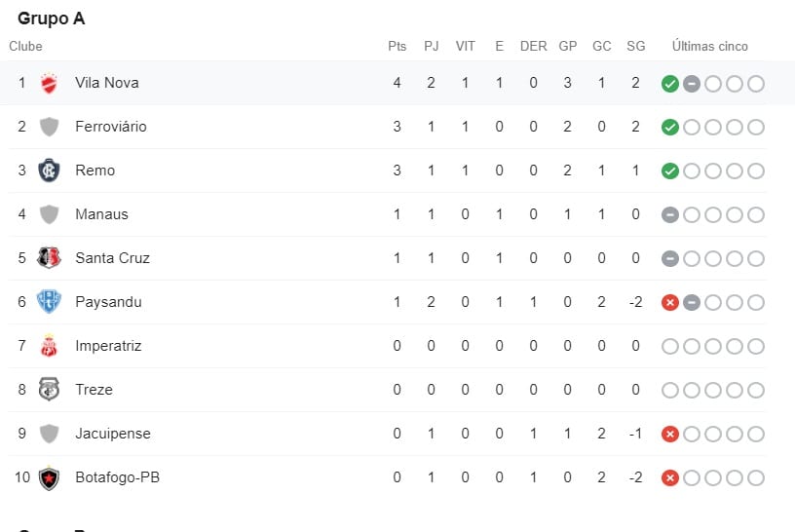795x532 pixels.
Task: Click Vila Nova's green win result icon
Action: 669,84
